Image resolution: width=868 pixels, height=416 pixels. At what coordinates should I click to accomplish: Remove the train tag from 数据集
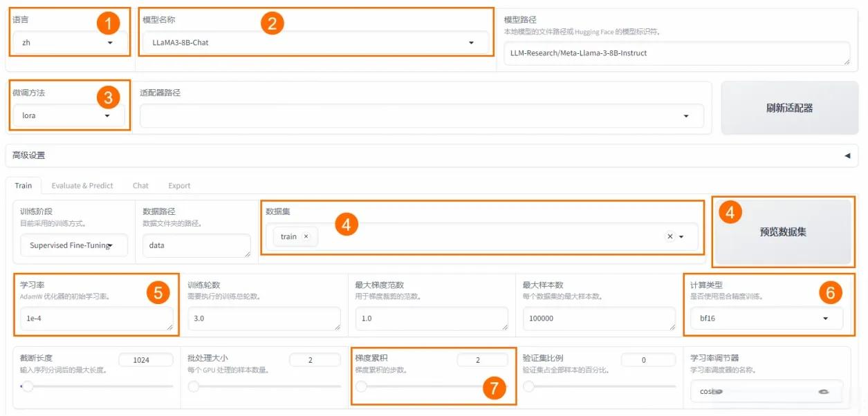306,236
